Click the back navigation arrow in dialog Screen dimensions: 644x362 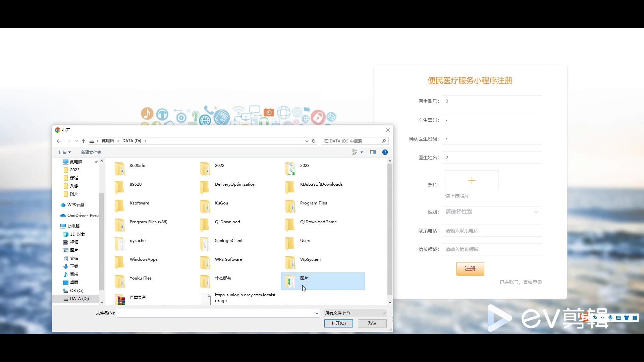click(59, 141)
